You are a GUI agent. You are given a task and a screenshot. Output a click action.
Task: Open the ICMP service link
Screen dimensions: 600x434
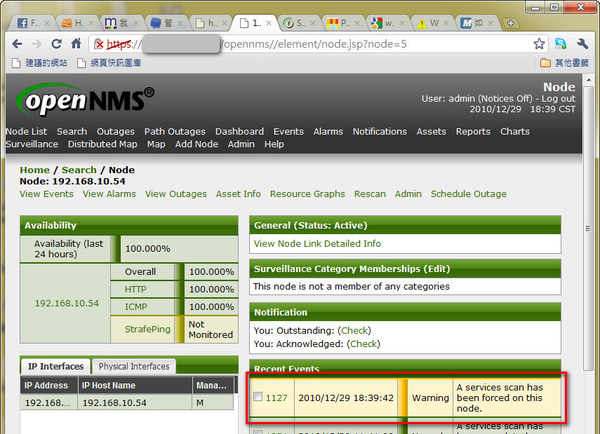point(136,307)
